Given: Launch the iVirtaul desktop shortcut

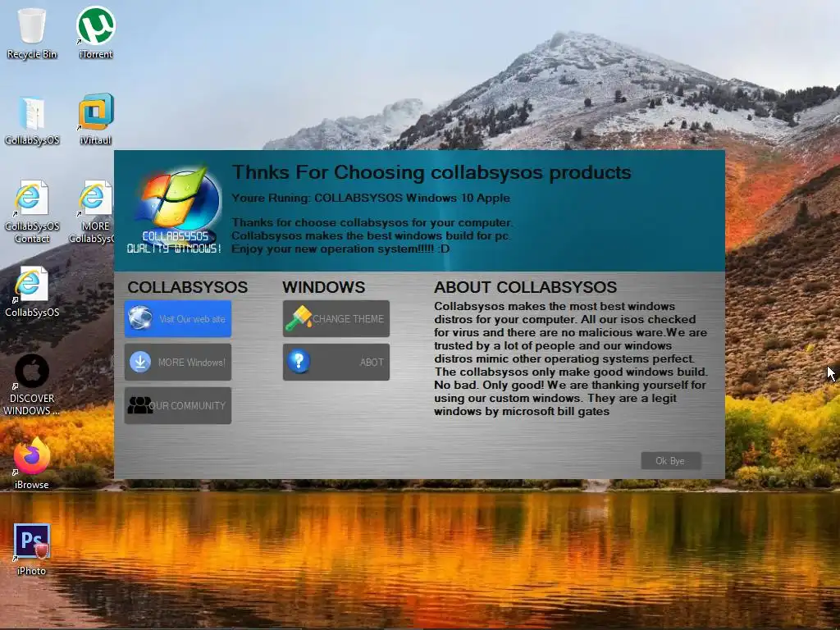Looking at the screenshot, I should pyautogui.click(x=95, y=120).
